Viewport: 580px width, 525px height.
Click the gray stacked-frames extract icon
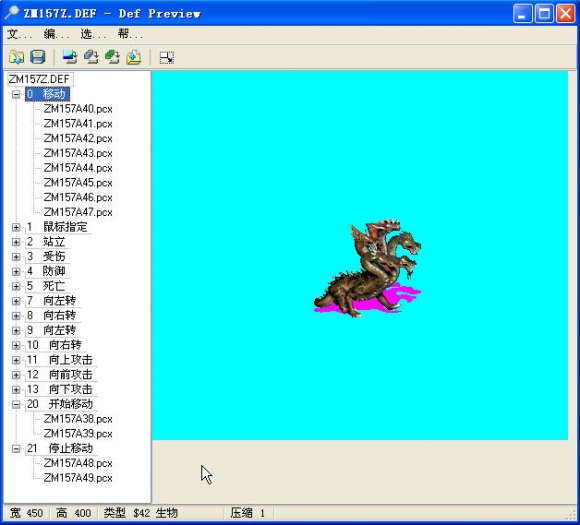[x=91, y=57]
